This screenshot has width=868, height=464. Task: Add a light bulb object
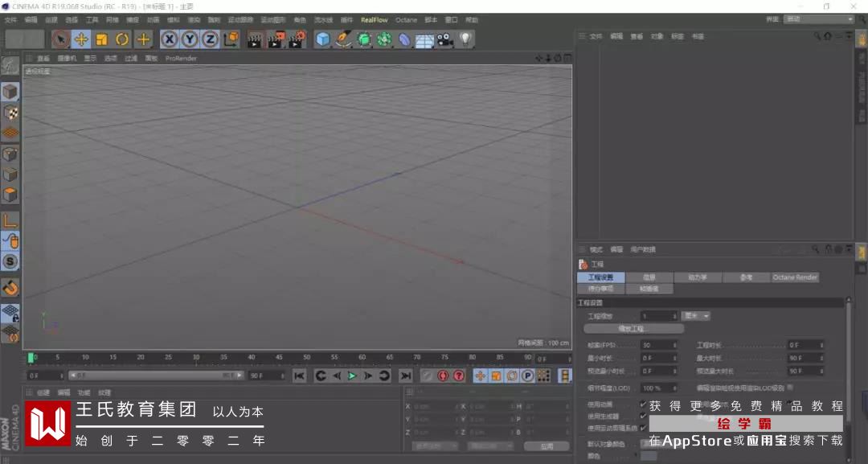pyautogui.click(x=466, y=39)
